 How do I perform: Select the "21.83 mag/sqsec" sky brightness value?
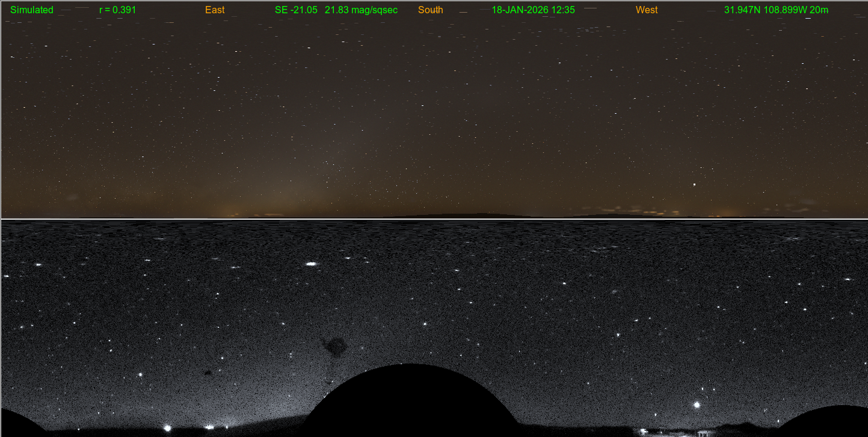(x=361, y=10)
